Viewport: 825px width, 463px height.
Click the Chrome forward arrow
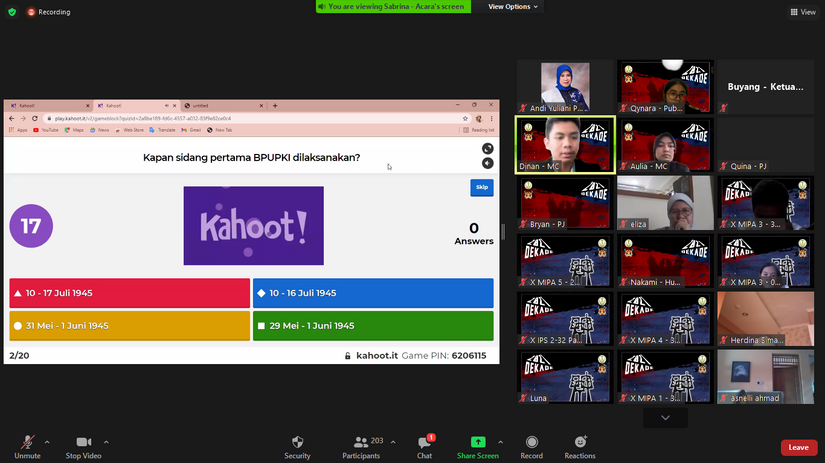point(23,118)
